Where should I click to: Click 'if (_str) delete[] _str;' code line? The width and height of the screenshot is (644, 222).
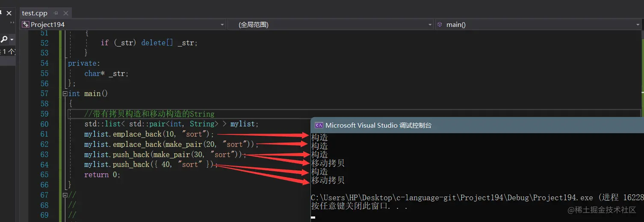pyautogui.click(x=149, y=43)
